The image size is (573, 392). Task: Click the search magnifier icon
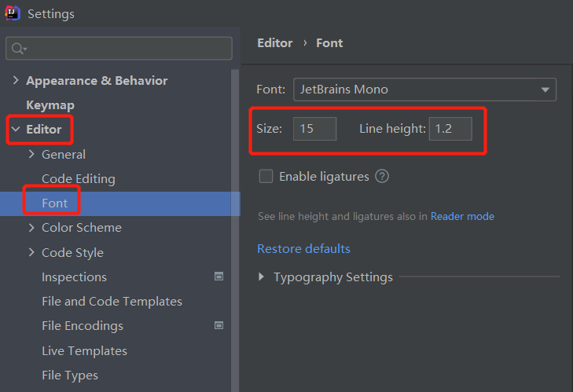(x=17, y=49)
